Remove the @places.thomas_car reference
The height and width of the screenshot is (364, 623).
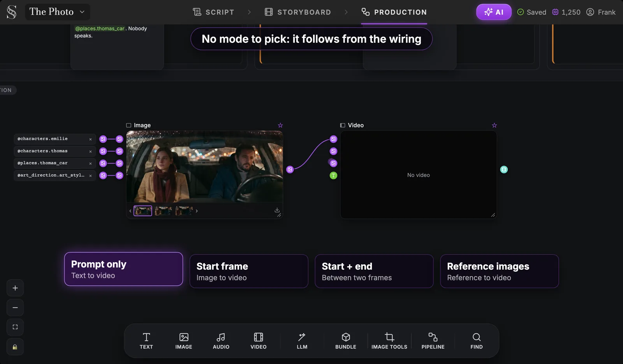pyautogui.click(x=90, y=164)
